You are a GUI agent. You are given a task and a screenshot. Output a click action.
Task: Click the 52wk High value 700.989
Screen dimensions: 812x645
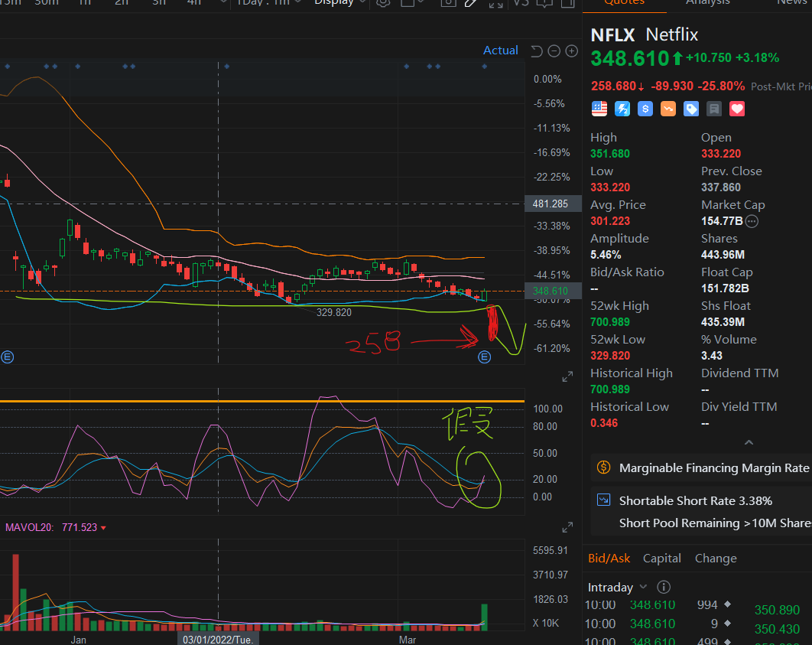[x=610, y=321]
